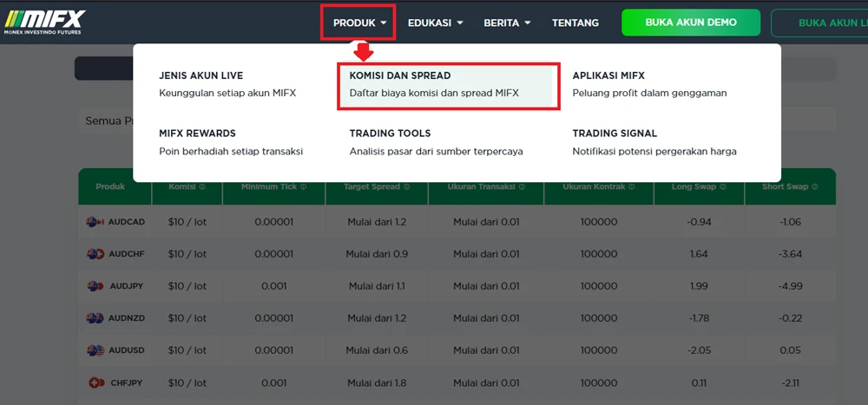Screen dimensions: 868x405
Task: Click the AUDCAD product name
Action: click(126, 222)
